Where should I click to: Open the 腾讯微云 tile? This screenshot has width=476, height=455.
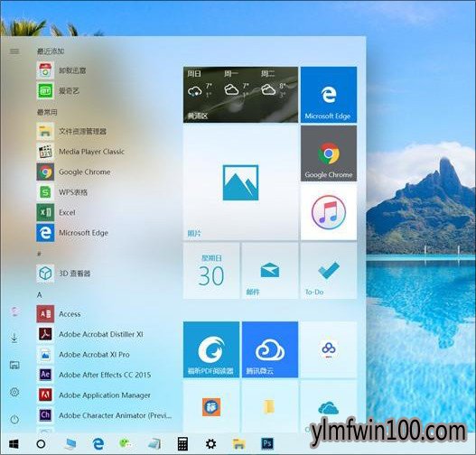[270, 349]
